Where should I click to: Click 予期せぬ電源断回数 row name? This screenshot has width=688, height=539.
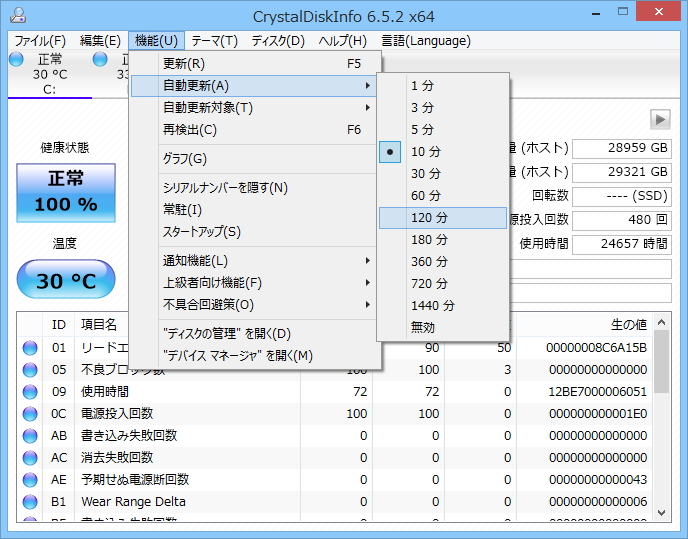(x=135, y=479)
